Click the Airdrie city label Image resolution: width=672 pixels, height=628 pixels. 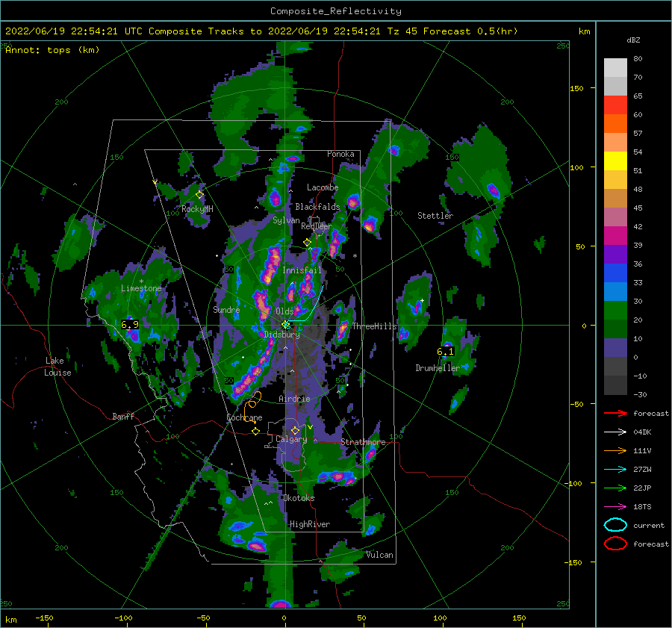[x=294, y=399]
